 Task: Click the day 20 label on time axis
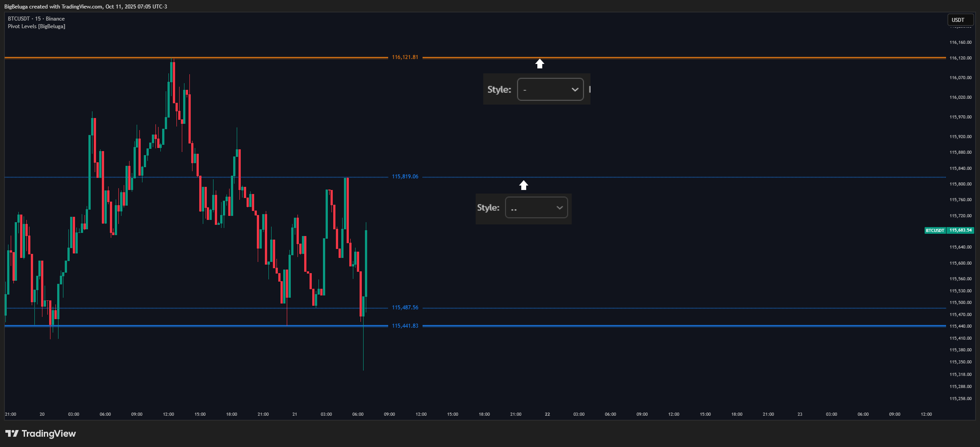pos(42,414)
